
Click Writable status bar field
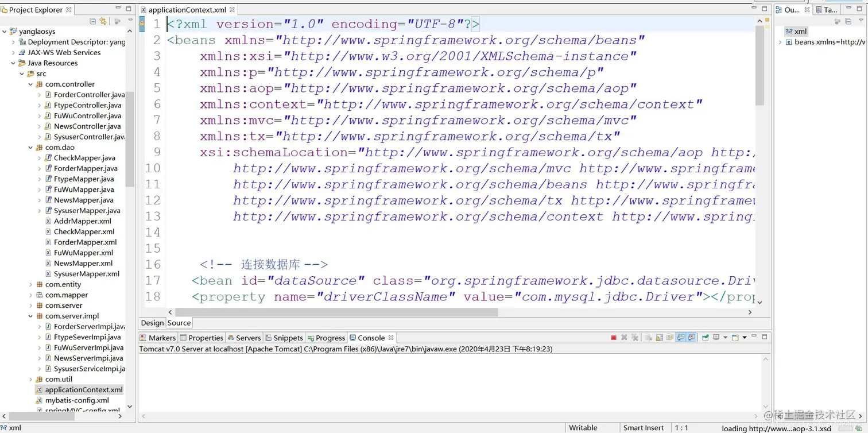[583, 428]
